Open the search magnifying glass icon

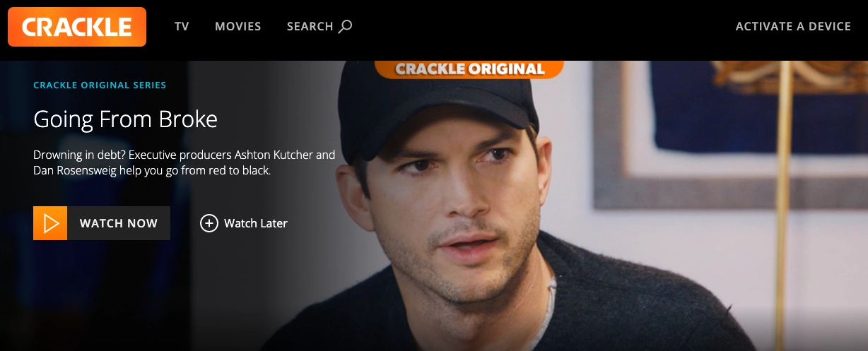click(x=345, y=27)
